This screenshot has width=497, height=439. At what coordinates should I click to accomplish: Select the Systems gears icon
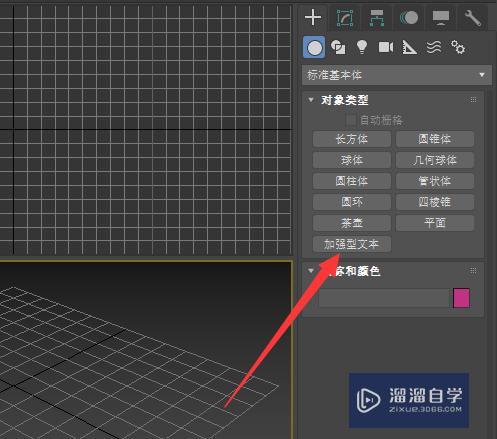tap(458, 47)
